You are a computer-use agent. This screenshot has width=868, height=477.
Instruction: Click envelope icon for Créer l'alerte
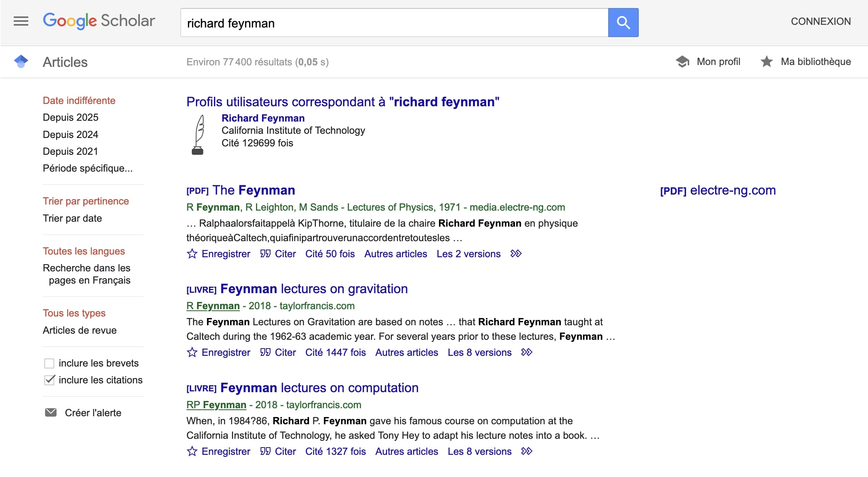click(x=51, y=413)
